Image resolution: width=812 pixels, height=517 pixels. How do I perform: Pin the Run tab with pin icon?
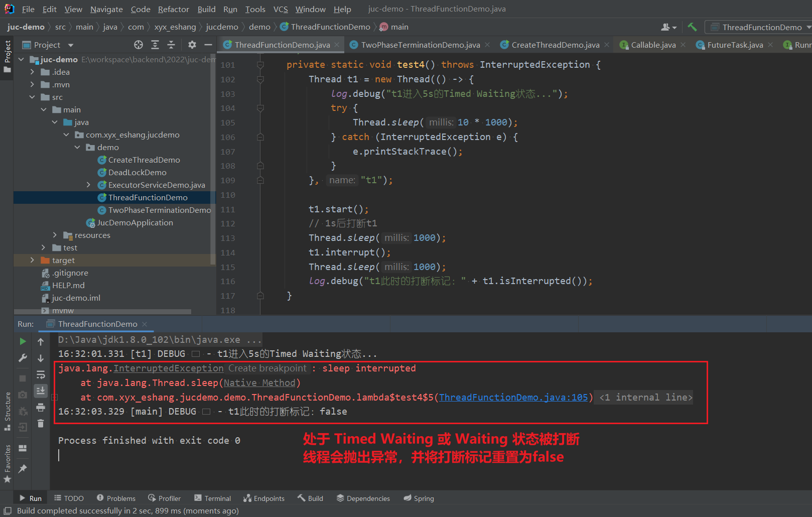pyautogui.click(x=23, y=468)
